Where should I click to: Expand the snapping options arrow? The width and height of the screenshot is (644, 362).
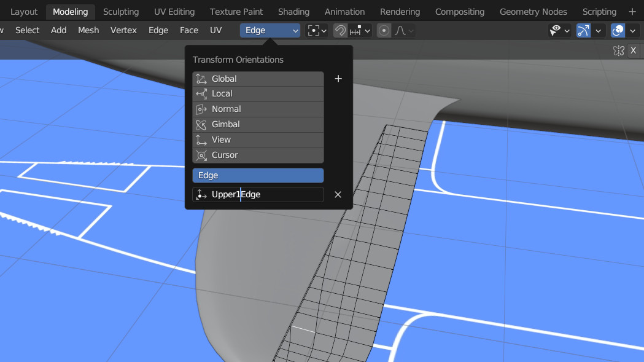368,31
